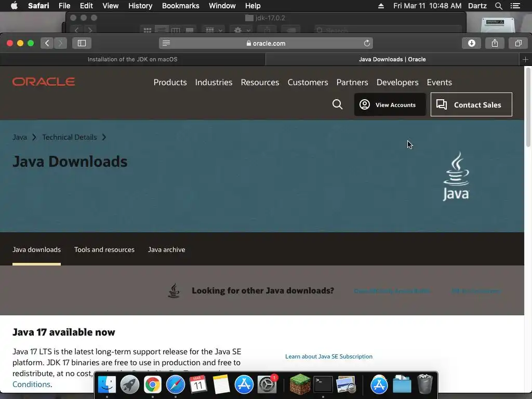This screenshot has height=399, width=532.
Task: Add a new tab with plus button
Action: coord(525,59)
